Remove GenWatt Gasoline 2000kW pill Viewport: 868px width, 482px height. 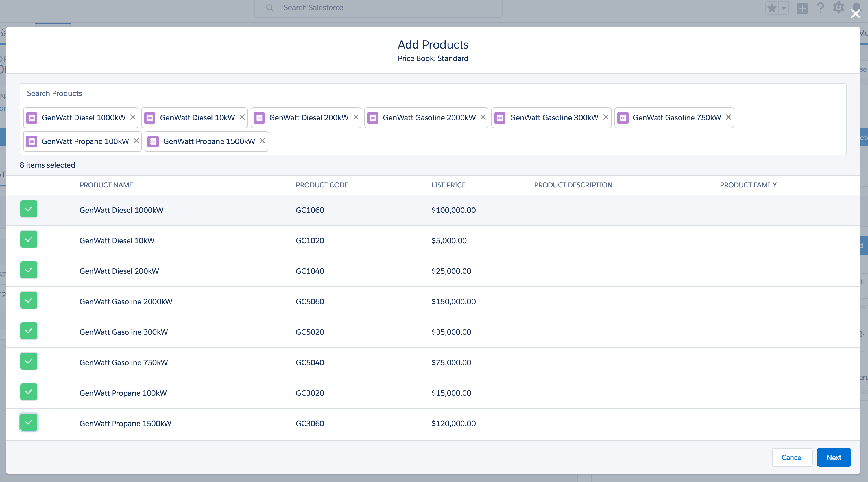coord(483,117)
